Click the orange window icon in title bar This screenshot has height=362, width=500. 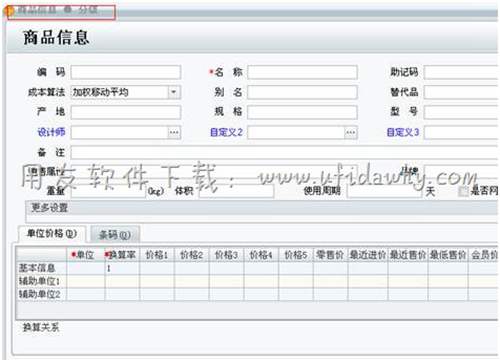[10, 11]
